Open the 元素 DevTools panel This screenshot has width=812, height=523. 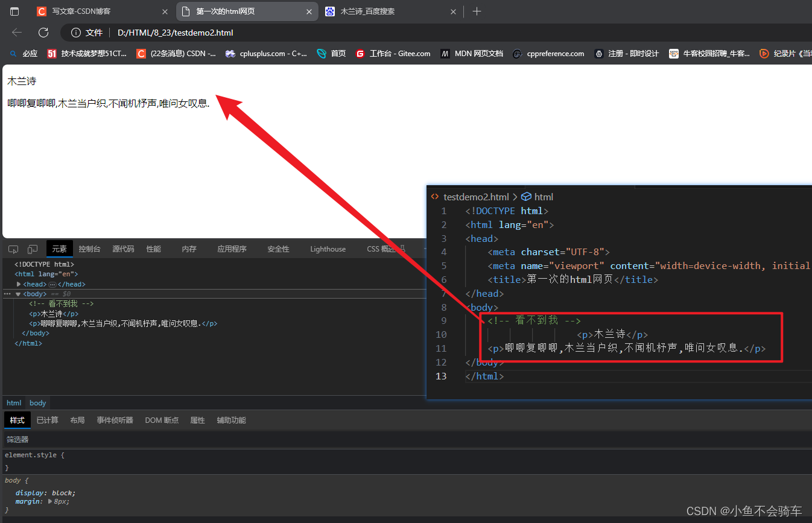click(59, 249)
